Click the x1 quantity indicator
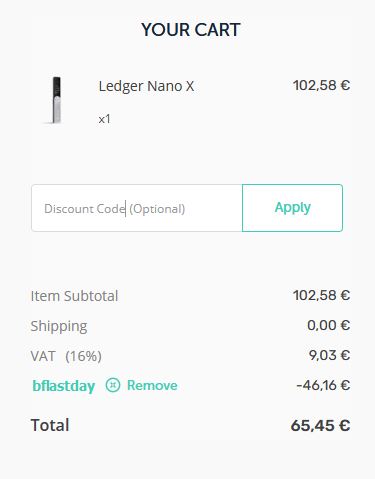This screenshot has width=375, height=479. click(x=104, y=119)
